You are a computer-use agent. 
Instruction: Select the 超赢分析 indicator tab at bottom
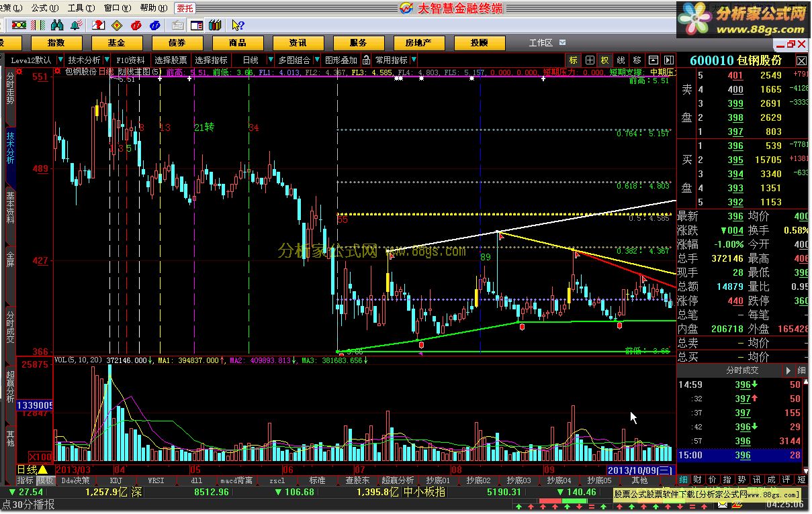coord(398,480)
